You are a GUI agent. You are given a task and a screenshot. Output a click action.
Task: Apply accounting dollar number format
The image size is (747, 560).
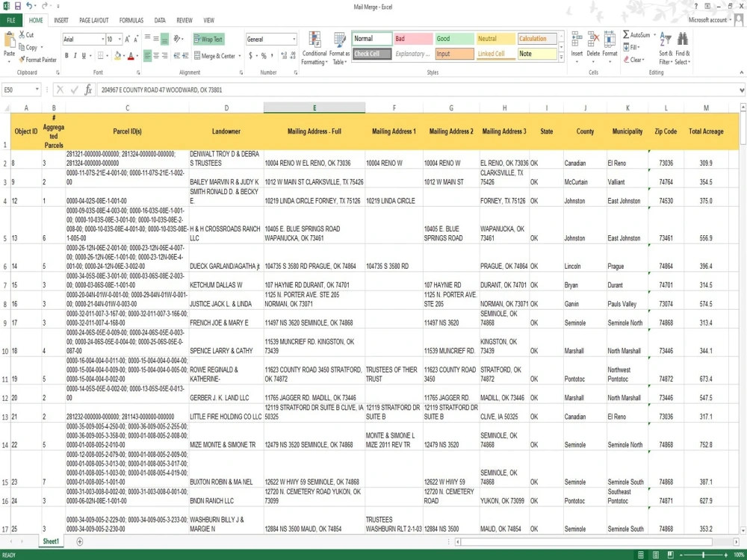(250, 56)
